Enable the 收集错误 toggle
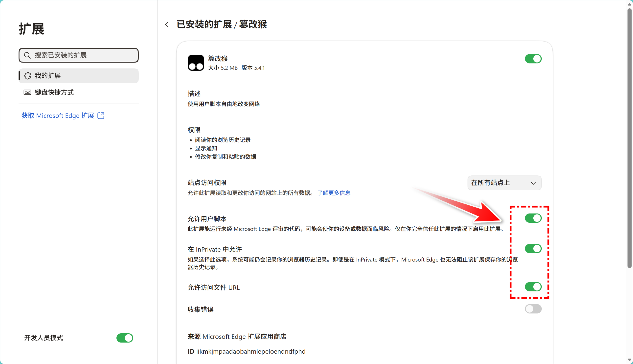 coord(533,309)
